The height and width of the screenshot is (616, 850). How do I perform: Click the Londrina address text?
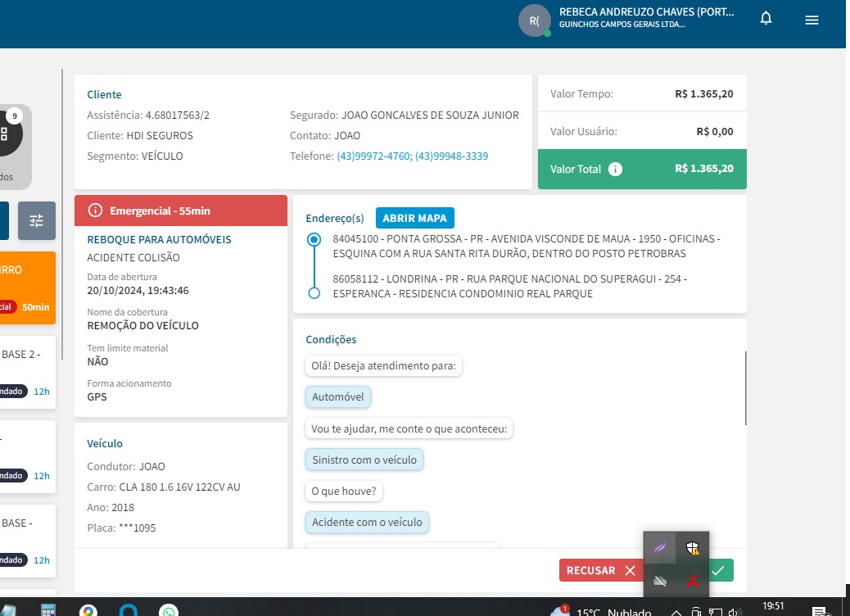tap(509, 287)
